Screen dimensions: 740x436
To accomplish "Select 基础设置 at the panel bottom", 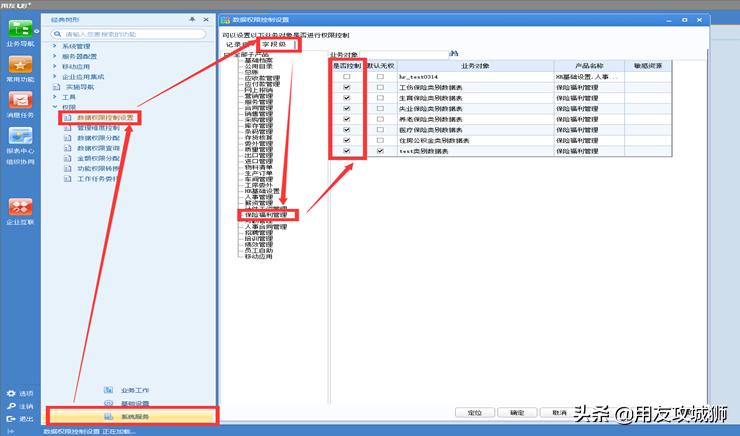I will [135, 403].
